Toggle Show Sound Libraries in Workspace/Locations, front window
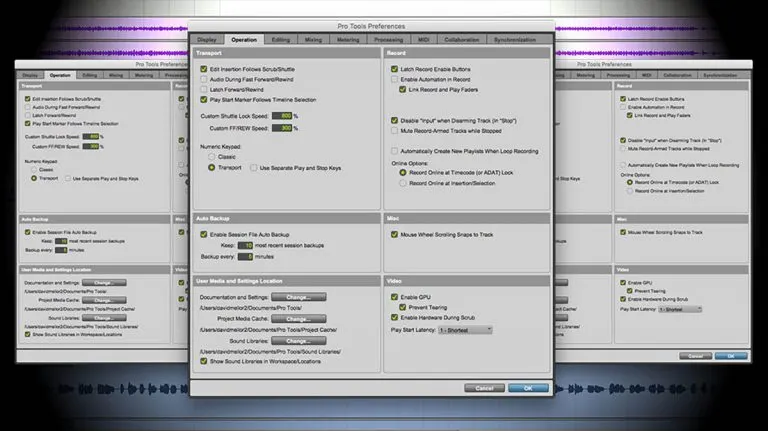Image resolution: width=768 pixels, height=431 pixels. coord(204,361)
